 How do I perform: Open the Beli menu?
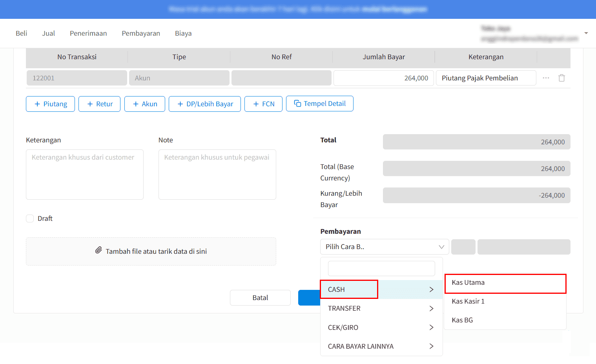[21, 33]
